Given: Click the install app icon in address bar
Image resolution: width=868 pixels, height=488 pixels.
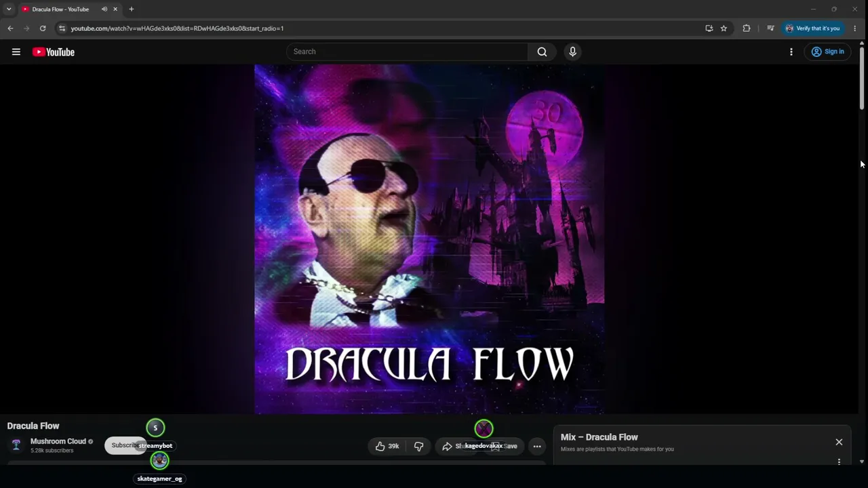Looking at the screenshot, I should [x=709, y=28].
